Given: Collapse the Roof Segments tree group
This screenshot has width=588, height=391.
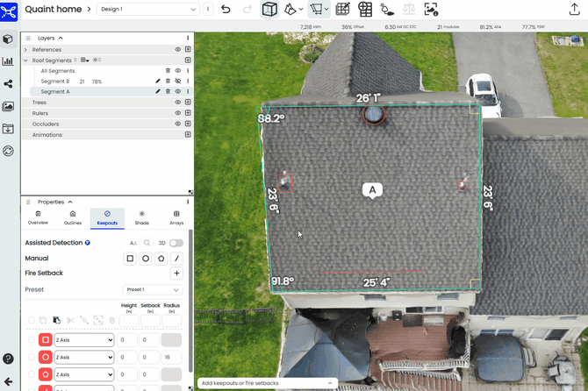Looking at the screenshot, I should click(25, 60).
